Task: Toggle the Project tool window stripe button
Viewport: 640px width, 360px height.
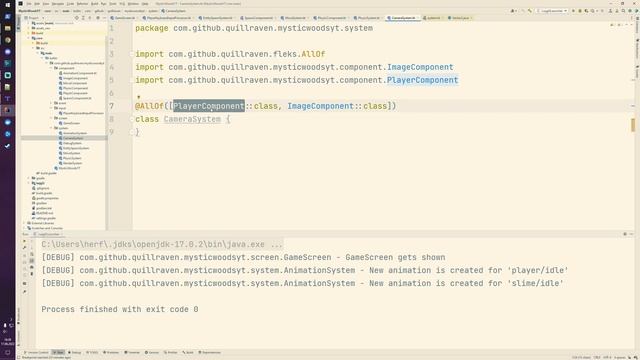Action: 18,24
